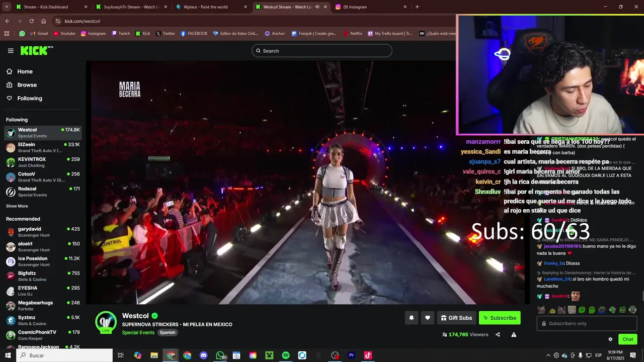
Task: Mute audio on Westcol Stream tab
Action: tap(317, 7)
